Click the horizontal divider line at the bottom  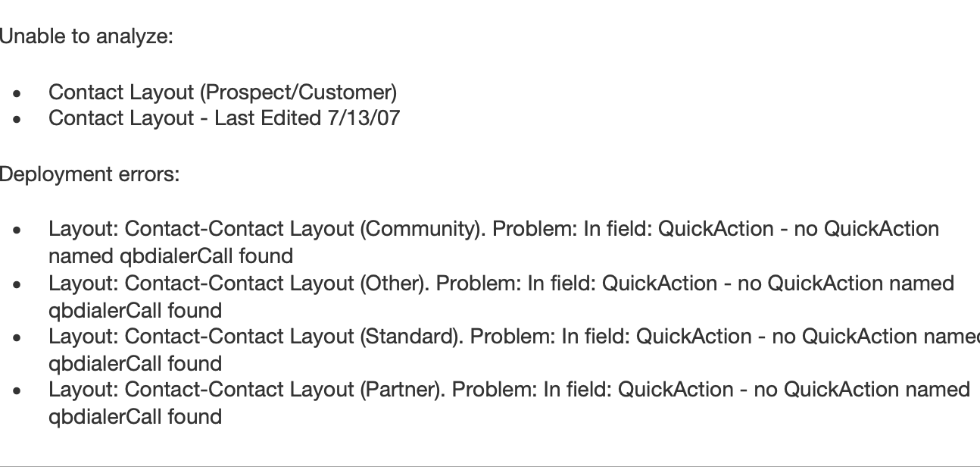(490, 465)
